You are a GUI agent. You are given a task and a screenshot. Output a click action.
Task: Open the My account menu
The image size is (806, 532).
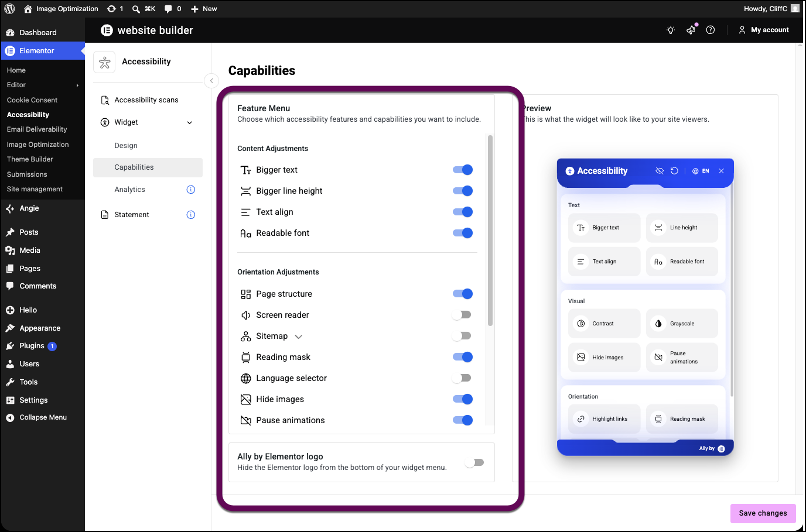click(x=764, y=30)
